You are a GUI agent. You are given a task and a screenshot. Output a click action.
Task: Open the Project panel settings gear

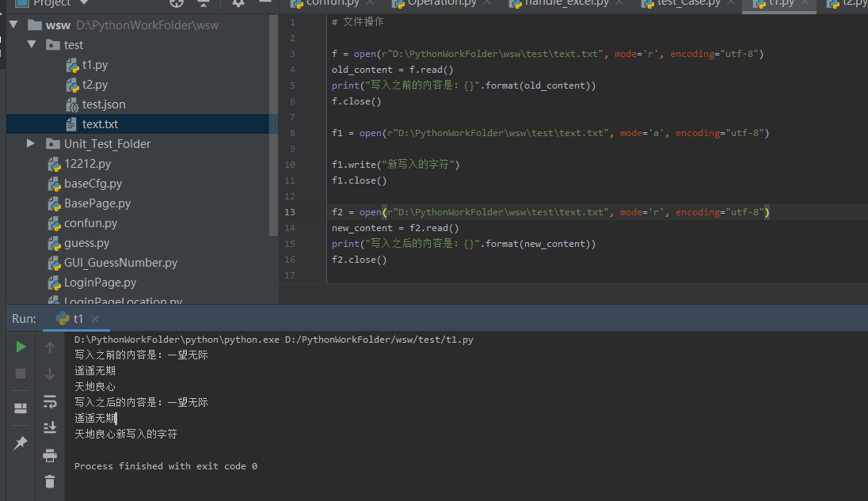pyautogui.click(x=238, y=2)
